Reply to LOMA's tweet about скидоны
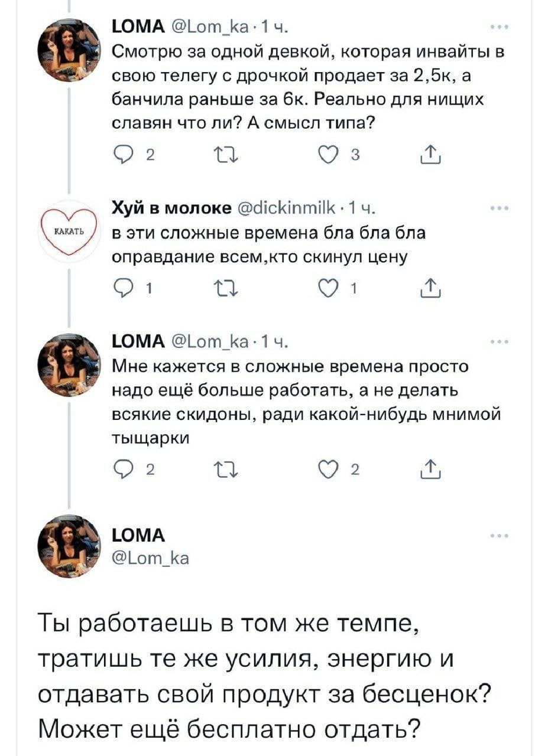The width and height of the screenshot is (548, 756). point(119,469)
